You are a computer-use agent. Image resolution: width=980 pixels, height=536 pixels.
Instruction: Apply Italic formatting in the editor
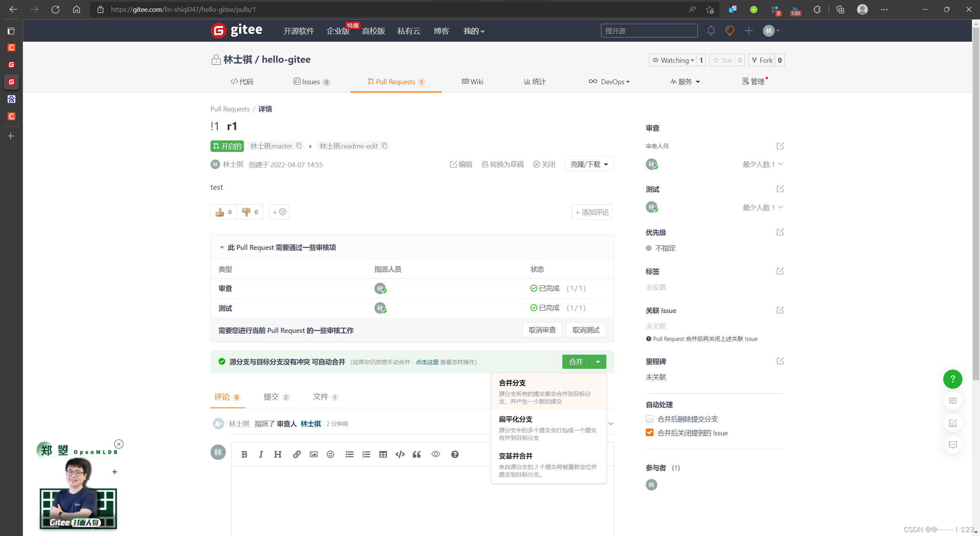tap(261, 454)
